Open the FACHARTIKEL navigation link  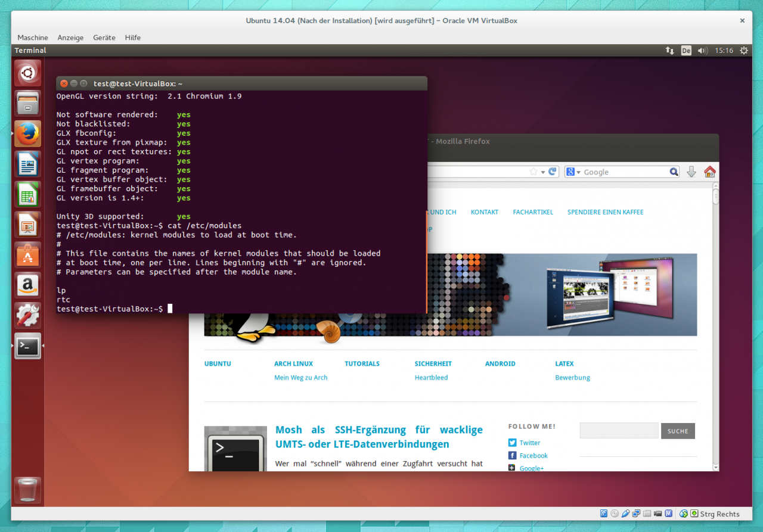(533, 212)
